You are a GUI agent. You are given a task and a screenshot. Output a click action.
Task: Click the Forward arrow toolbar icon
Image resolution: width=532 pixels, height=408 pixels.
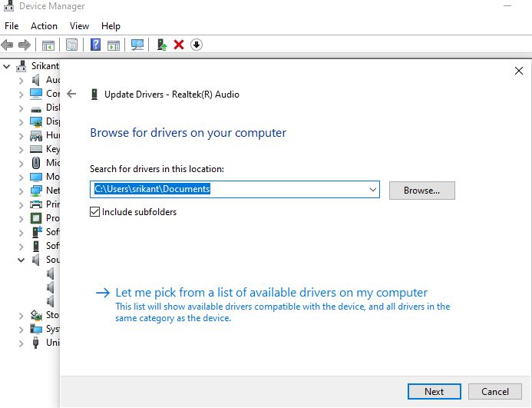[x=24, y=45]
